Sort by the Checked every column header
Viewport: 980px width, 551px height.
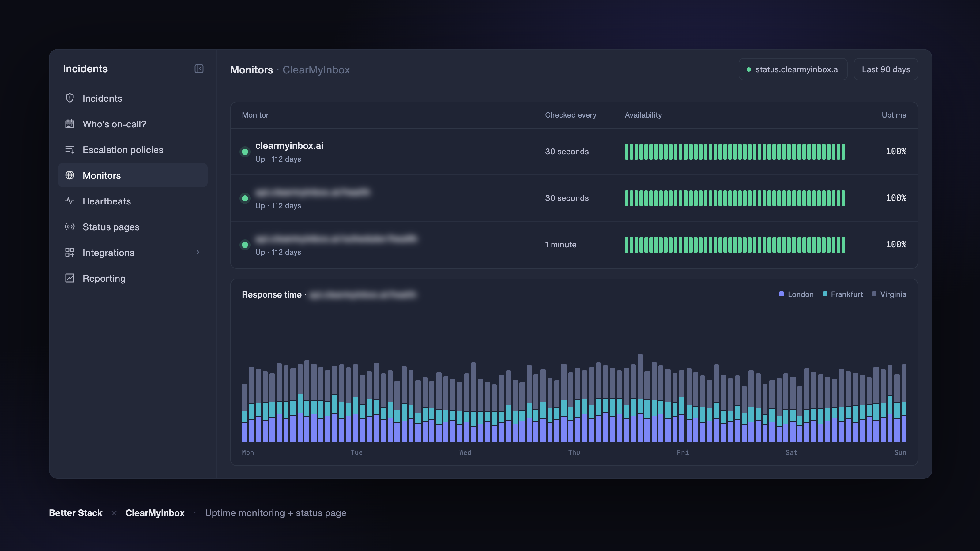[x=571, y=115]
